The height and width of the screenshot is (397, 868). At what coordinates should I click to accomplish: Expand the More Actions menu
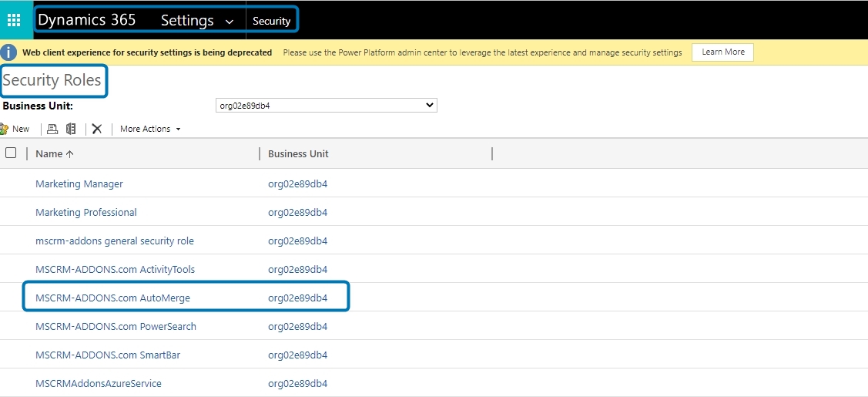[150, 129]
